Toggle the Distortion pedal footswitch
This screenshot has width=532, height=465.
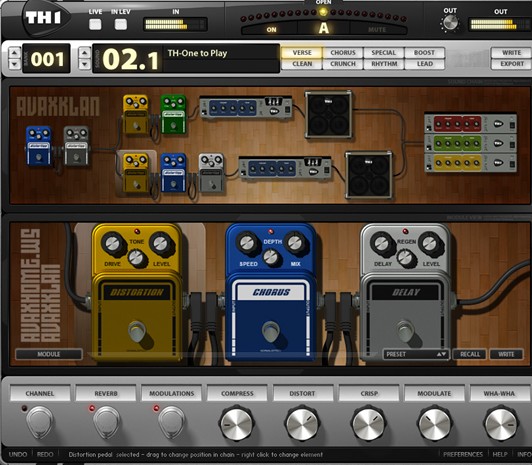pos(136,331)
